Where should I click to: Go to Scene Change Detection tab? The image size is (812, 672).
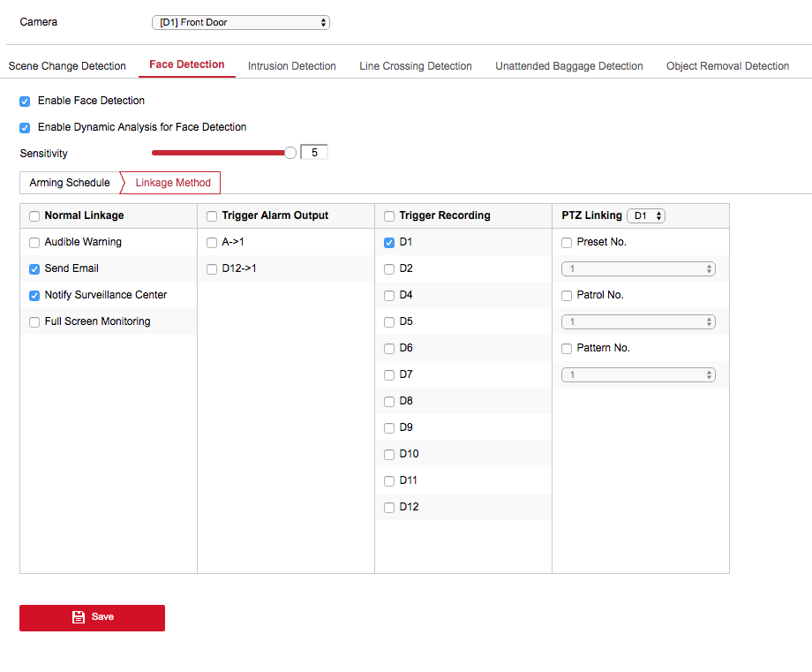(x=67, y=66)
